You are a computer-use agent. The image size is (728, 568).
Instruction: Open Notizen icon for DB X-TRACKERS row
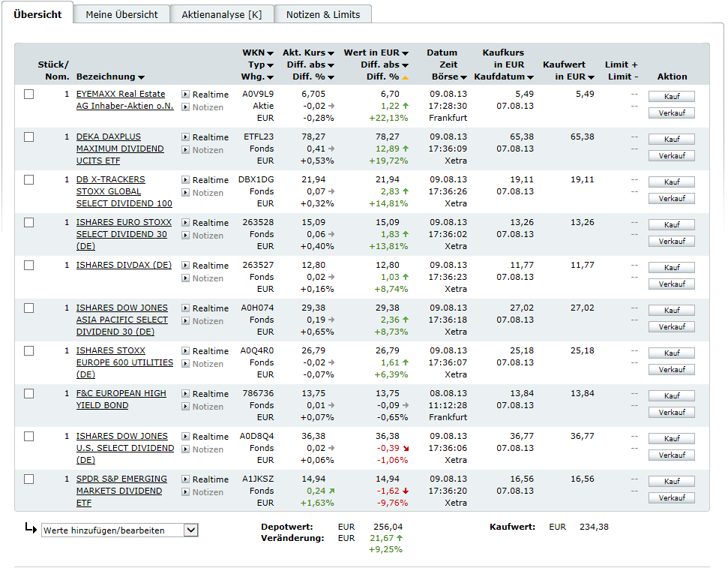[x=185, y=193]
